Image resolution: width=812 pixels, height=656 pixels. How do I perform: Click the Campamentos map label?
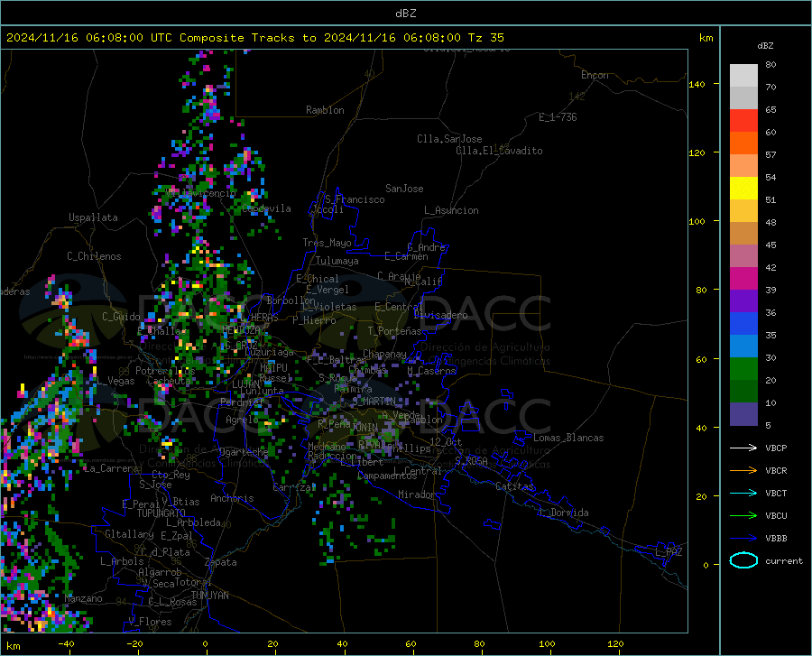click(x=387, y=476)
